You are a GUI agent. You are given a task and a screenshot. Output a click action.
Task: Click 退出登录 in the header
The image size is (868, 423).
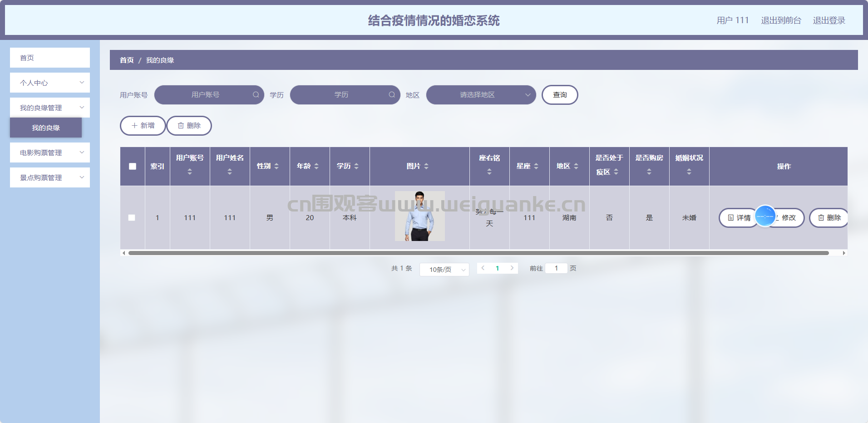point(829,20)
